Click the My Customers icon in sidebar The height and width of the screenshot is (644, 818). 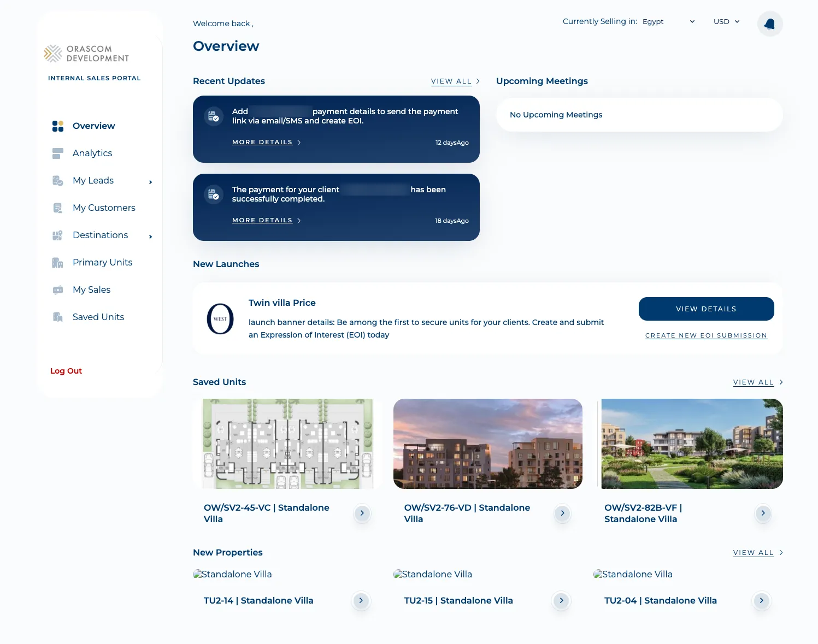[58, 208]
